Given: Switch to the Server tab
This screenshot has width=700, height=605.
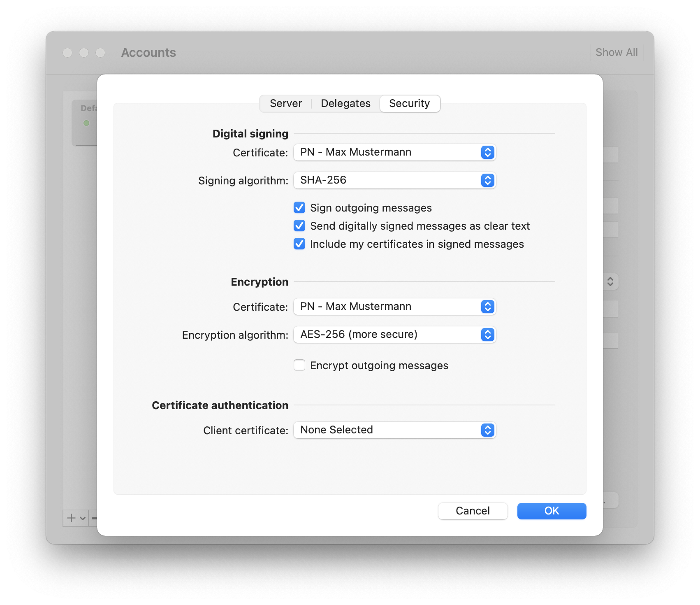Looking at the screenshot, I should [x=285, y=103].
